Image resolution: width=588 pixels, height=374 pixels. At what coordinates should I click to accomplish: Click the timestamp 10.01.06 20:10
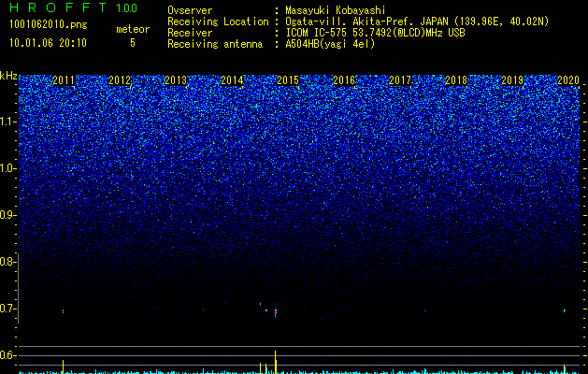tap(48, 43)
